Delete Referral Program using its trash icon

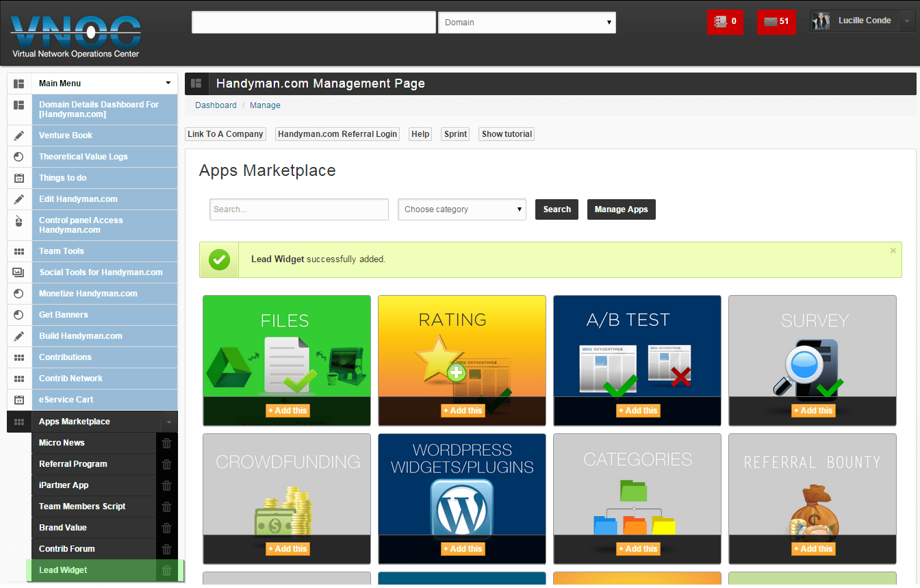166,464
